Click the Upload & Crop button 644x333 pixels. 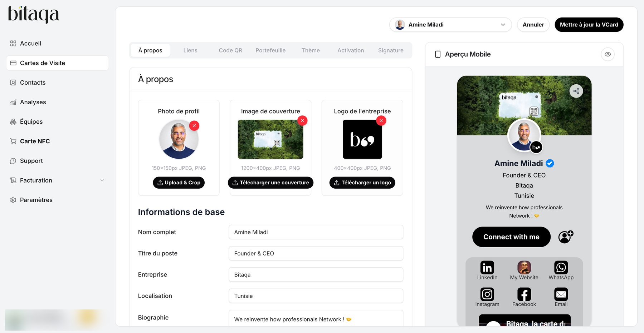coord(179,183)
